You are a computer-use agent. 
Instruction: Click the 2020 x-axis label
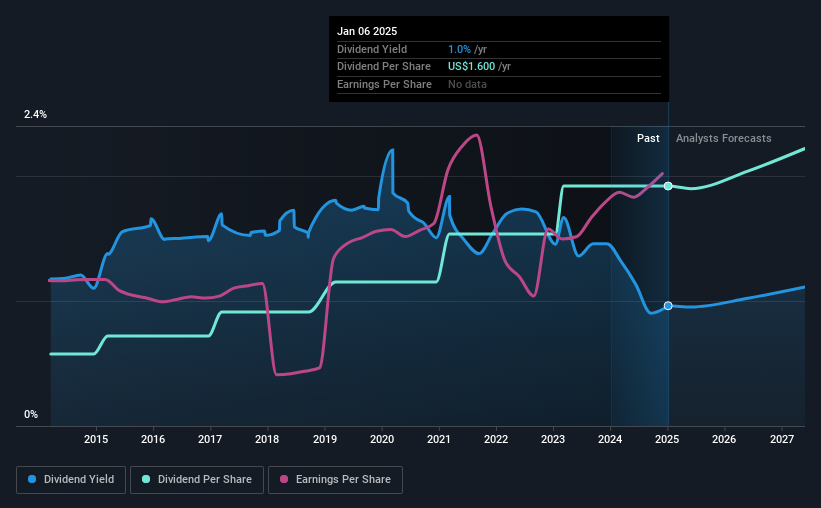pyautogui.click(x=382, y=439)
